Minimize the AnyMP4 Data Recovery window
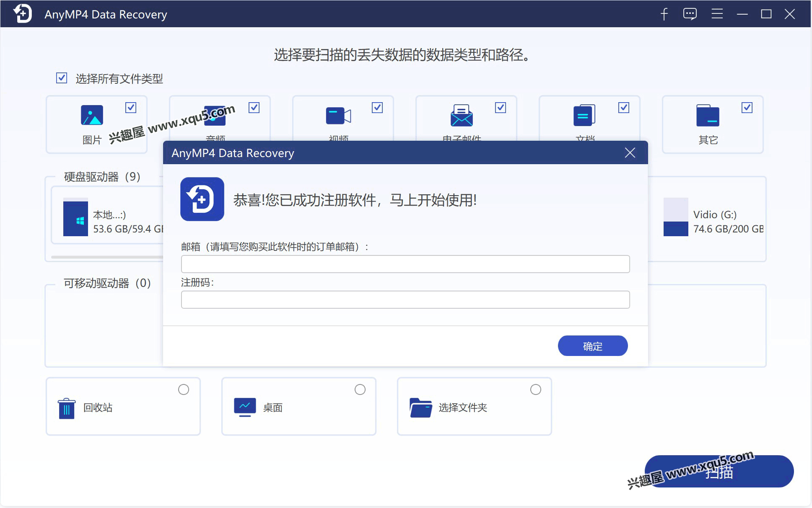This screenshot has width=812, height=508. pyautogui.click(x=742, y=14)
